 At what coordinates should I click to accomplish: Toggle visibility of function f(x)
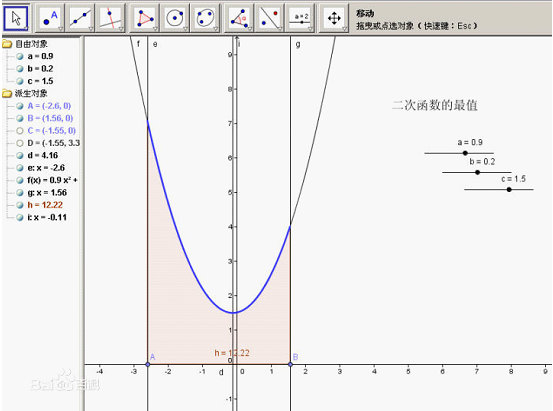[20, 180]
